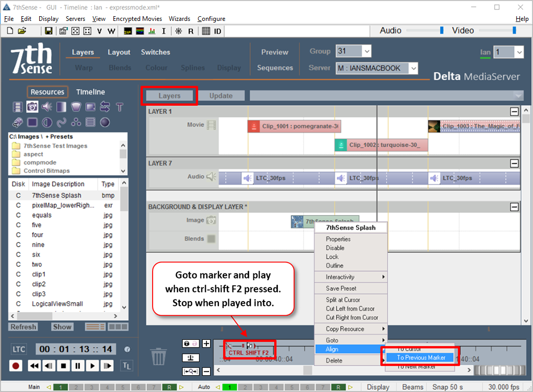Switch to the Timeline panel
533x392 pixels.
tap(90, 92)
